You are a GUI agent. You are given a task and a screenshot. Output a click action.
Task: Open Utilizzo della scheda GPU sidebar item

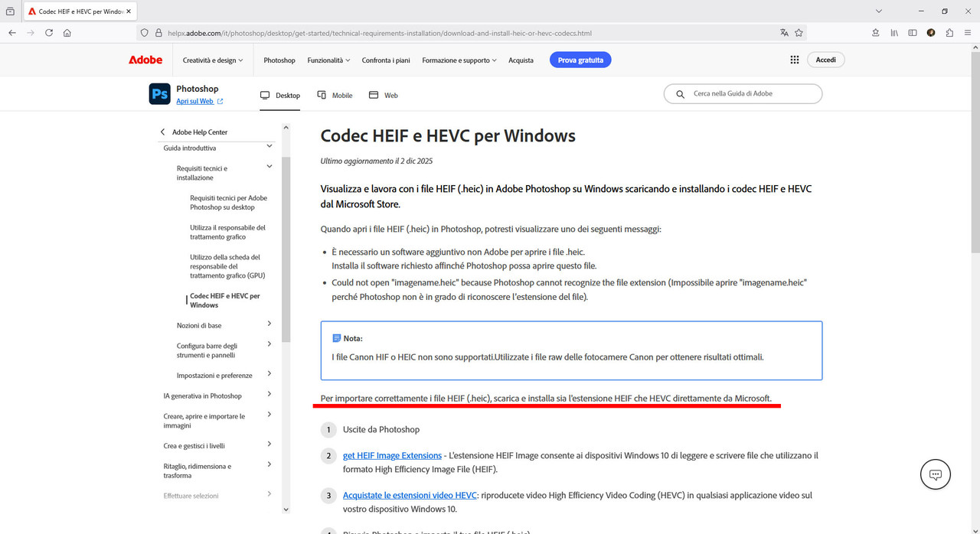[x=227, y=266]
